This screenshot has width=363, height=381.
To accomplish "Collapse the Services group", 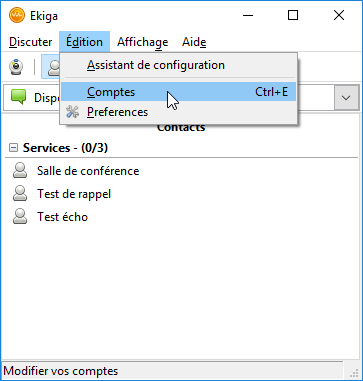I will tap(13, 148).
